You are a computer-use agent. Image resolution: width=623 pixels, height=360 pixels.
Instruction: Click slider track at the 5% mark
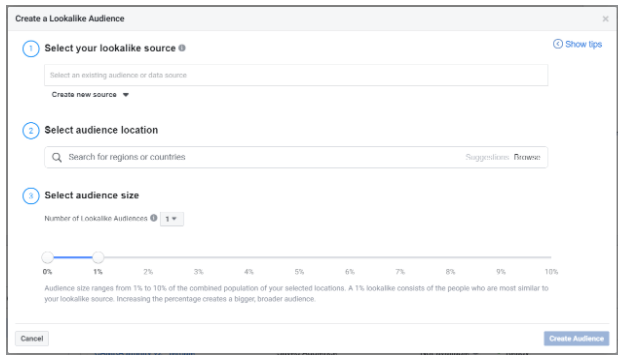pos(300,257)
